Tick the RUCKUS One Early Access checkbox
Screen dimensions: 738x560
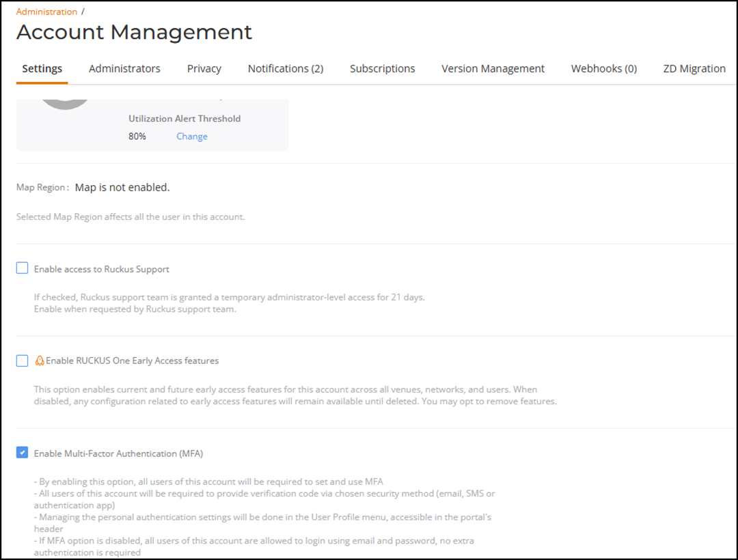pos(22,361)
